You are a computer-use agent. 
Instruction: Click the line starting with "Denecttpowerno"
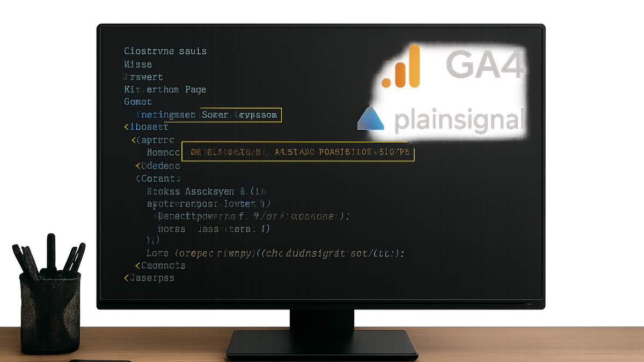tap(253, 216)
